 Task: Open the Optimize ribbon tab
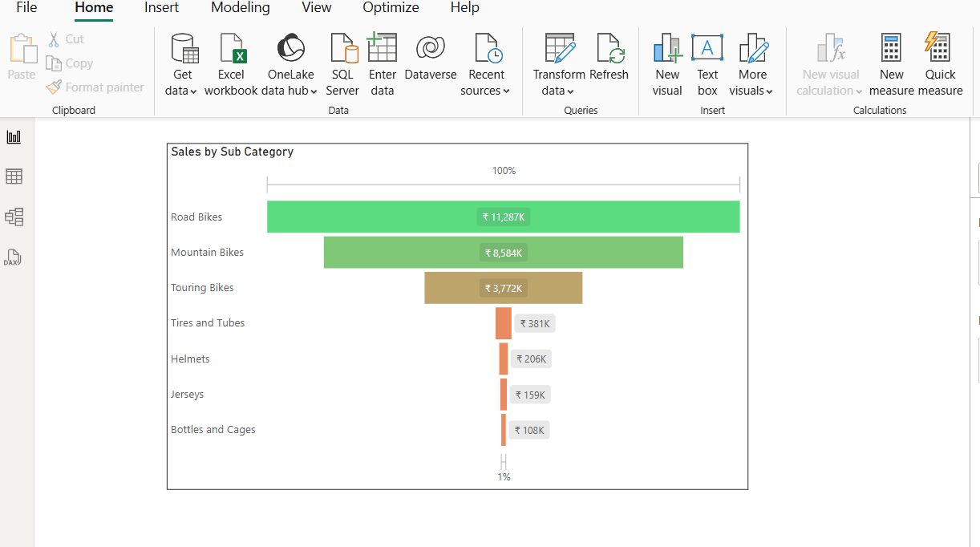coord(391,8)
